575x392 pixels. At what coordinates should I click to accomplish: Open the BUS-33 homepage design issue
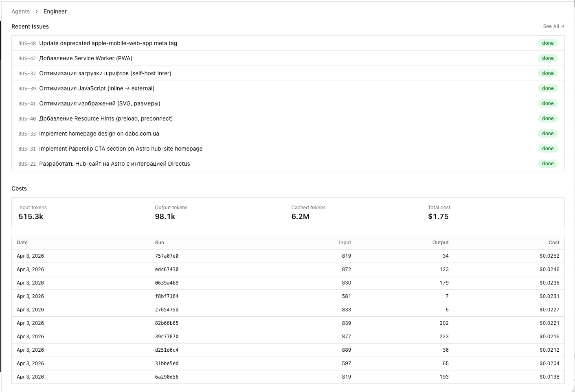[x=99, y=134]
